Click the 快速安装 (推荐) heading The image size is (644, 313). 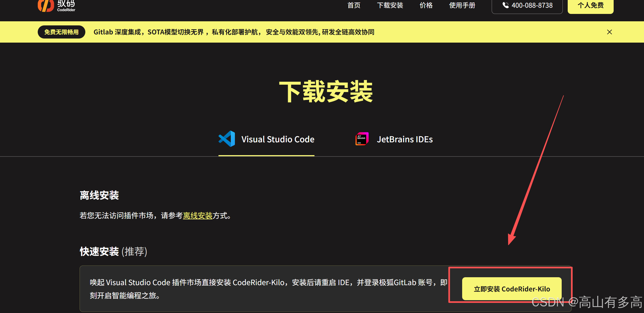113,251
